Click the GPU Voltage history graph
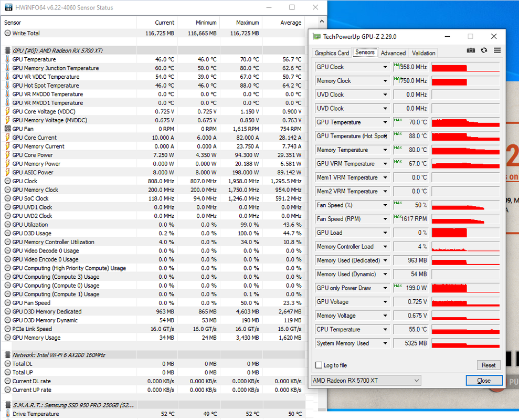Image resolution: width=519 pixels, height=420 pixels. 465,302
